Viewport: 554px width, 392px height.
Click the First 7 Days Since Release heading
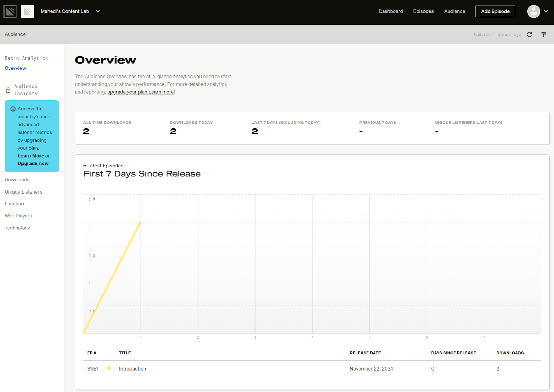(x=142, y=174)
